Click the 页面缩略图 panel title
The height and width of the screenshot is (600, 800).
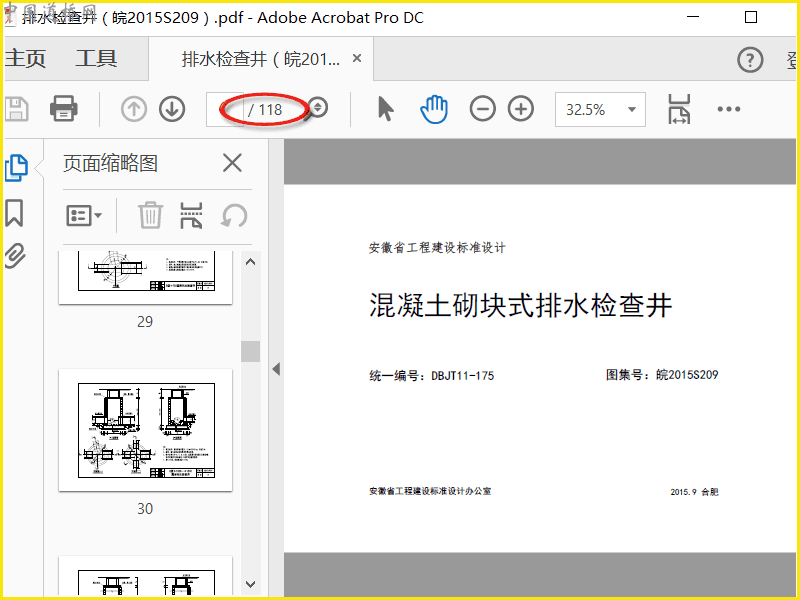pyautogui.click(x=110, y=163)
